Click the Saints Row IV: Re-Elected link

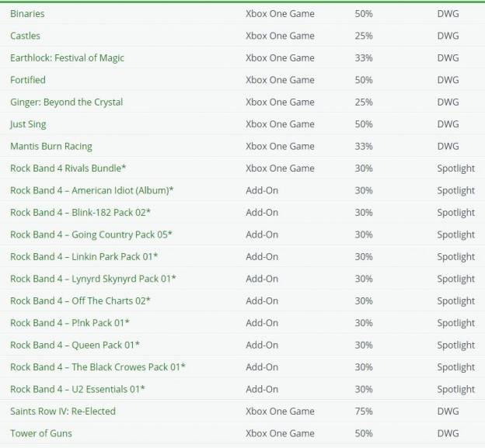[x=63, y=412]
